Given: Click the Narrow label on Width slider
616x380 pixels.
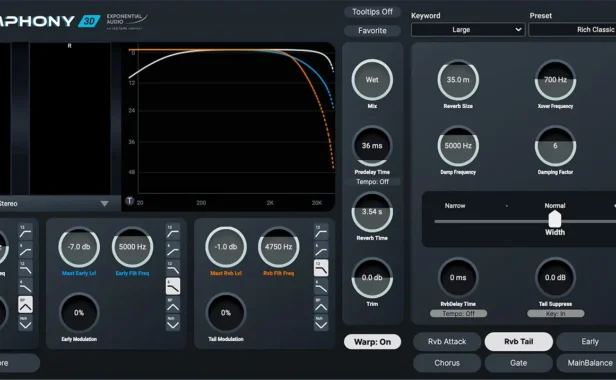Looking at the screenshot, I should (x=455, y=206).
